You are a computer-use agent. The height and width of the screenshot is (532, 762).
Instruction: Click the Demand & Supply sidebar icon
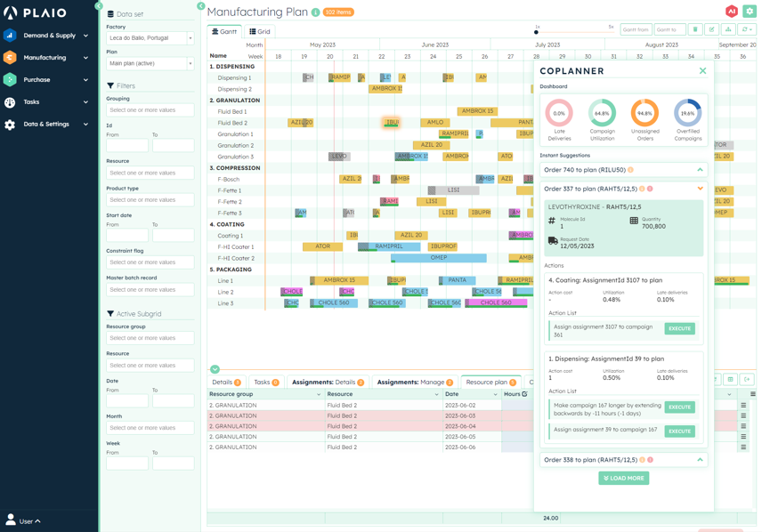[x=10, y=35]
